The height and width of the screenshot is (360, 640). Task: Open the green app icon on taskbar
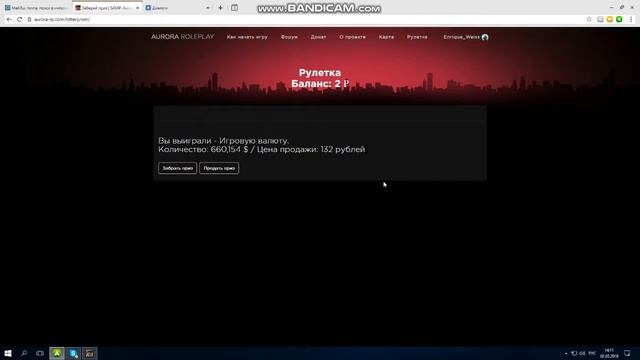(x=57, y=353)
